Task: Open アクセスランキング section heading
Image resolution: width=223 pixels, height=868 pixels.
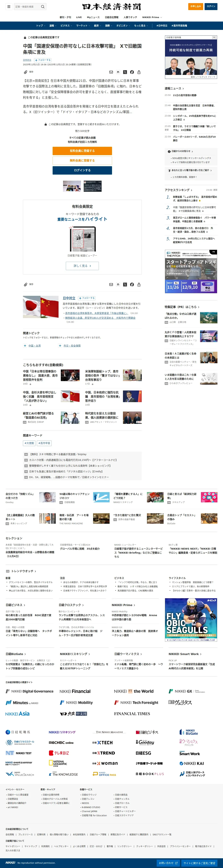Action: tap(179, 190)
